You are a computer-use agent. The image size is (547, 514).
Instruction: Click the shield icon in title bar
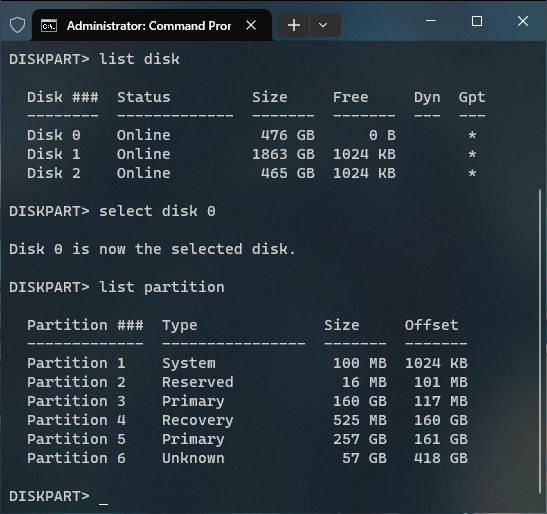click(17, 25)
